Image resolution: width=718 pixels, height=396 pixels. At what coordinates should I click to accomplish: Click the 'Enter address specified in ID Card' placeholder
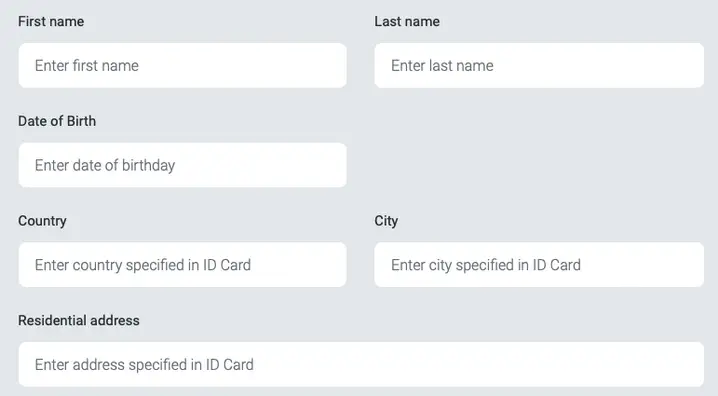click(144, 365)
